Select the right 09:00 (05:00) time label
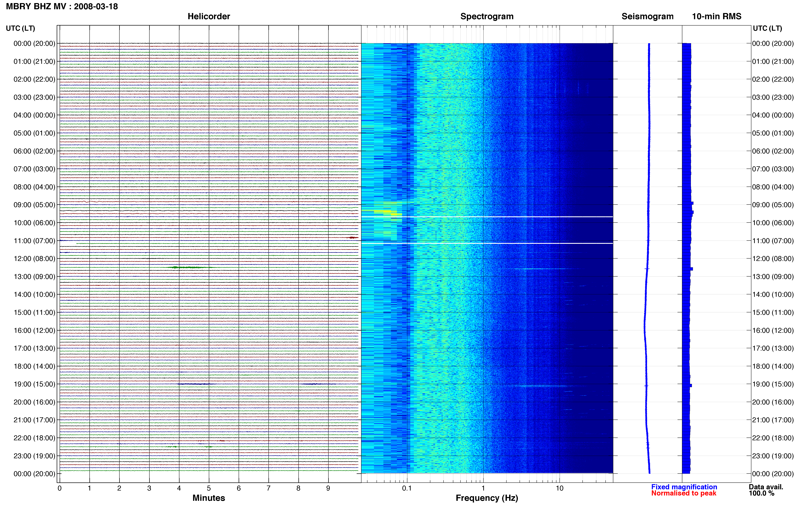Image resolution: width=812 pixels, height=508 pixels. [773, 205]
